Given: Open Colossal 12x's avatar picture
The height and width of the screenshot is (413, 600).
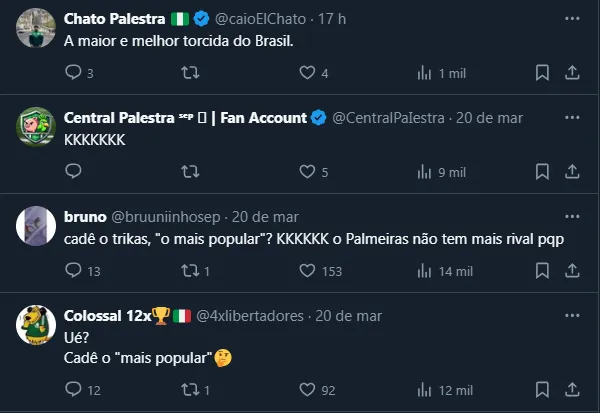Looking at the screenshot, I should click(38, 325).
